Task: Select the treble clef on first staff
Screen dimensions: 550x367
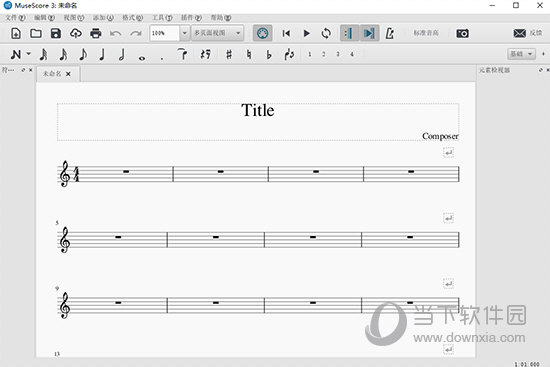Action: point(65,174)
